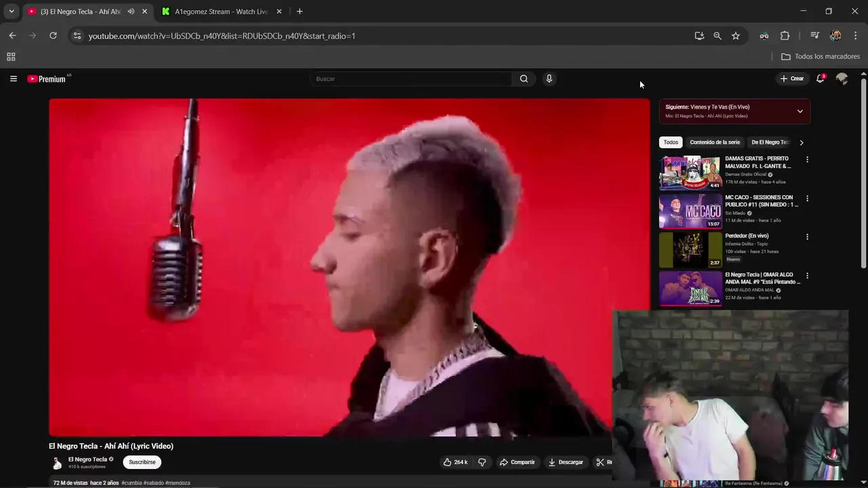Click the Suscribirse button
The width and height of the screenshot is (868, 488).
142,462
